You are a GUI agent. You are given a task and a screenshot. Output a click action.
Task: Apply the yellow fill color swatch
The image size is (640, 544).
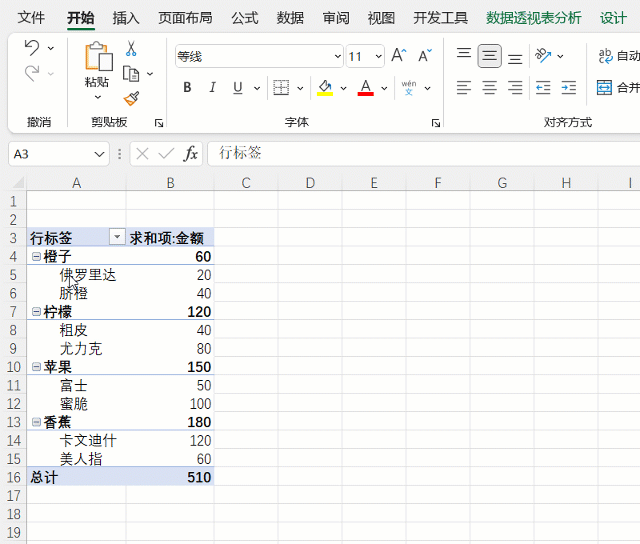(x=325, y=88)
